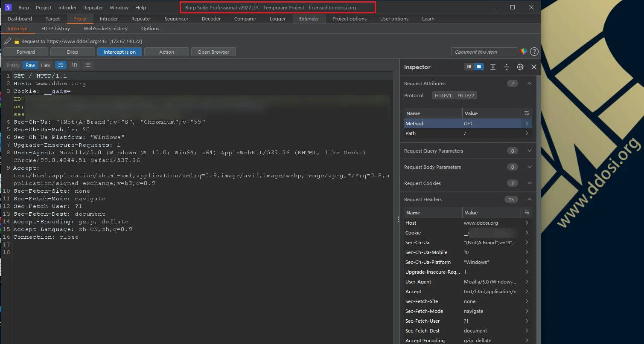Click the wrap icon in Request Headers table header
Screen dimensions: 644x344
tap(527, 213)
